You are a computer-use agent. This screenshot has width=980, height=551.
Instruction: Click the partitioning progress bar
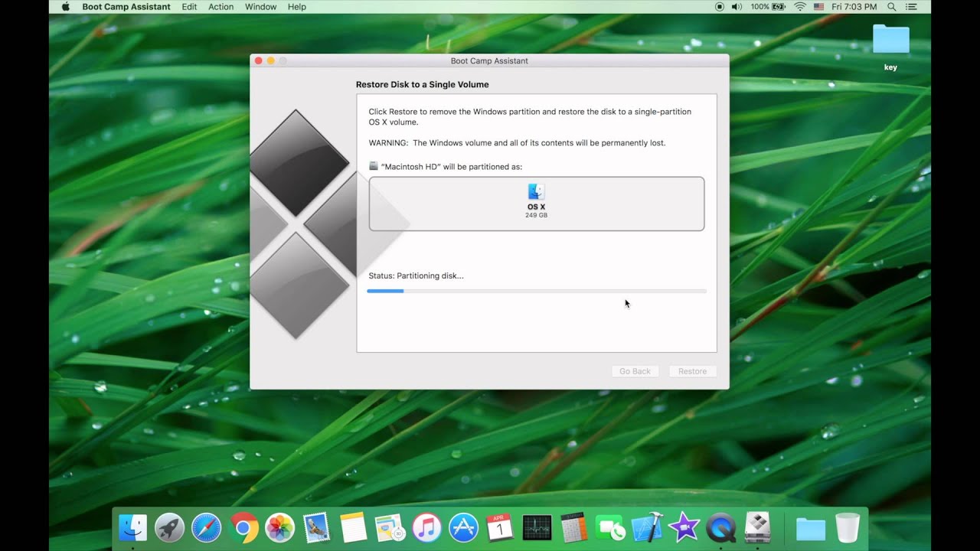[537, 291]
